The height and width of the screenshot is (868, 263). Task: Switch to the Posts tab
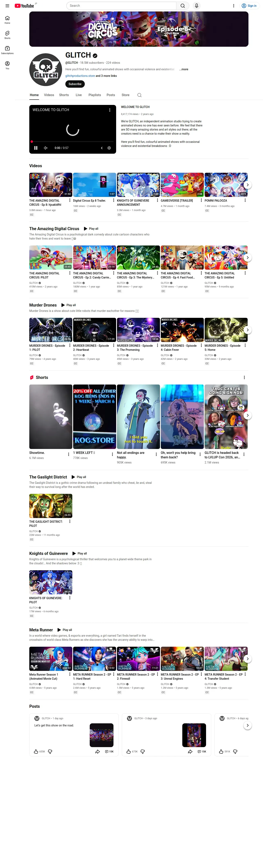(111, 95)
